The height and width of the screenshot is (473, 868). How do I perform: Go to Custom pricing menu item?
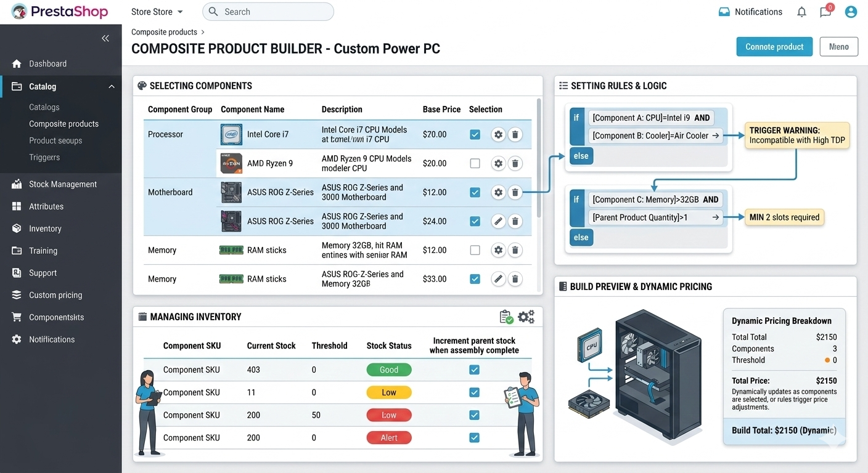55,295
